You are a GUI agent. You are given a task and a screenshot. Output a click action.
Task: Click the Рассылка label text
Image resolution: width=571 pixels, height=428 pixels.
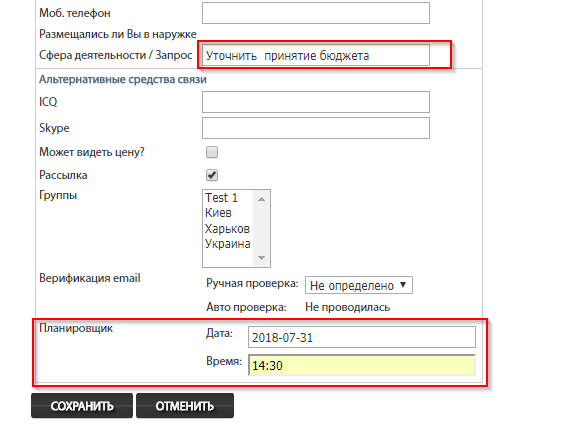coord(63,175)
